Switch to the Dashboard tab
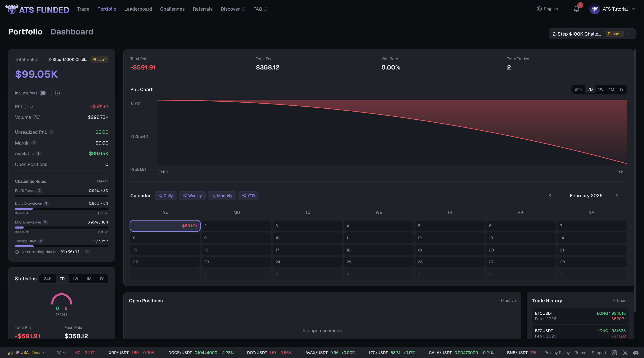644x358 pixels. pyautogui.click(x=72, y=32)
